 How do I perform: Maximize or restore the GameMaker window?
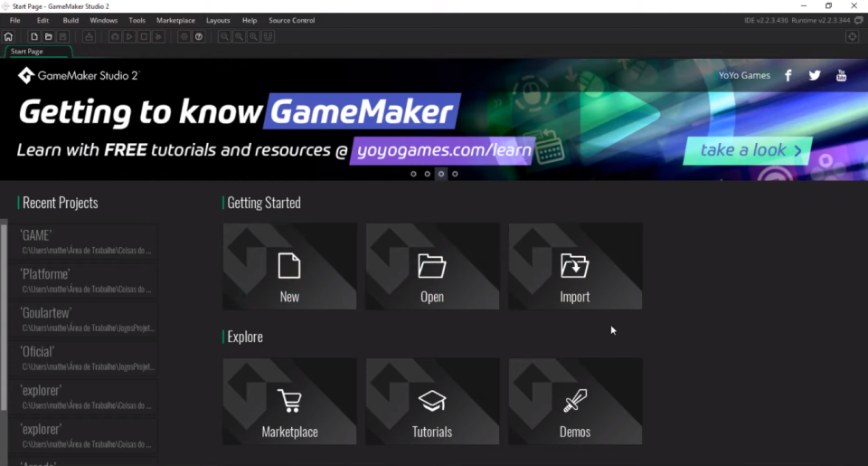tap(828, 6)
